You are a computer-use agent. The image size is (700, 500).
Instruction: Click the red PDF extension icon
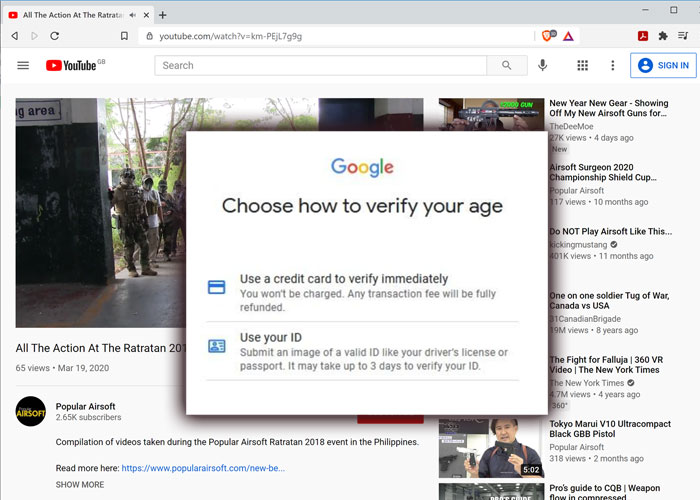coord(643,36)
